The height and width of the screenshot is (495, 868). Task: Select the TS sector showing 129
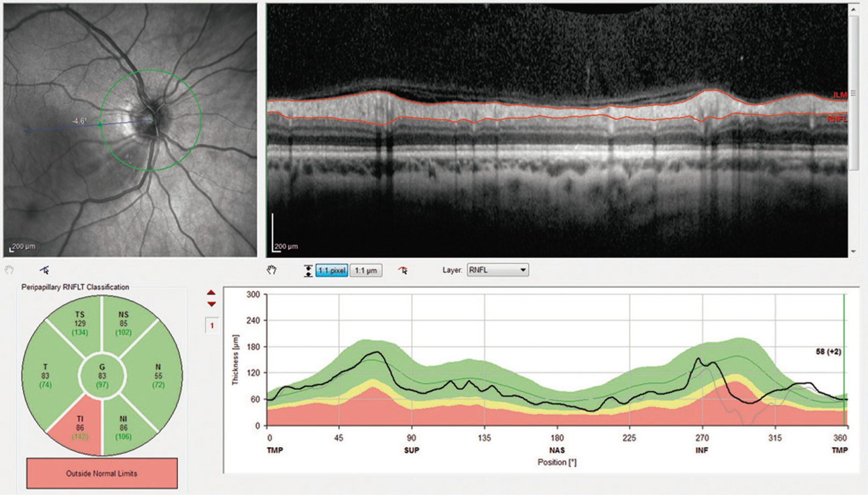pyautogui.click(x=80, y=323)
